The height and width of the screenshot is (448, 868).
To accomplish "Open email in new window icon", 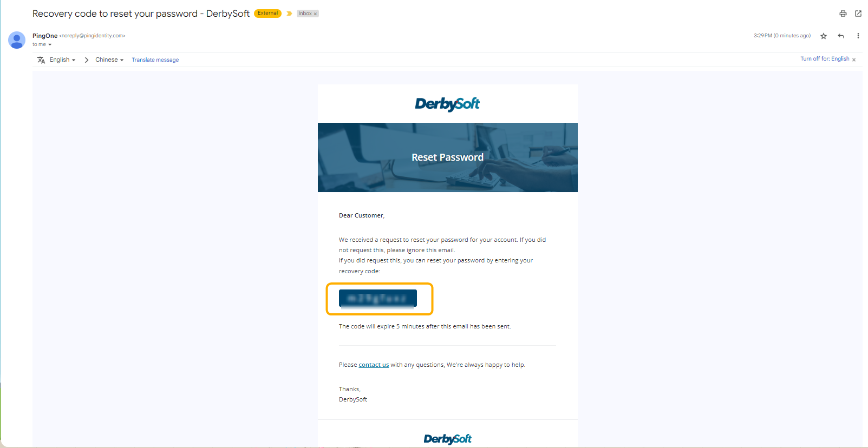I will tap(858, 14).
